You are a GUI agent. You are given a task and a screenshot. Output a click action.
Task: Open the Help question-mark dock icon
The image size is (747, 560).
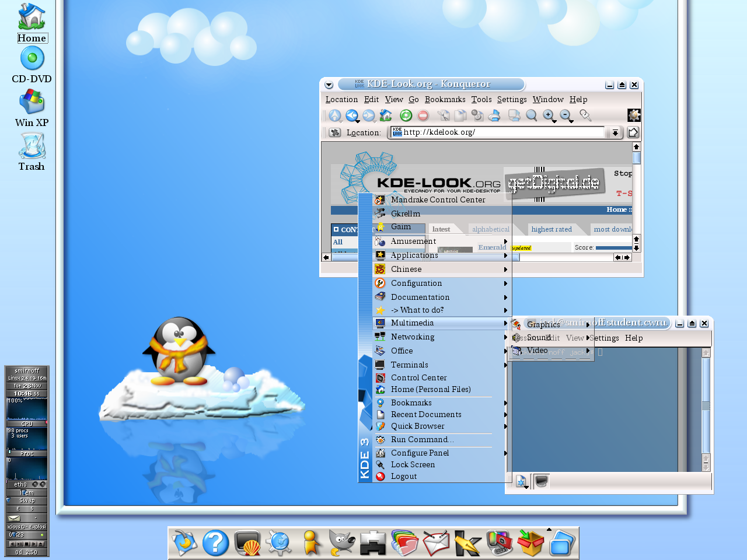pyautogui.click(x=215, y=543)
